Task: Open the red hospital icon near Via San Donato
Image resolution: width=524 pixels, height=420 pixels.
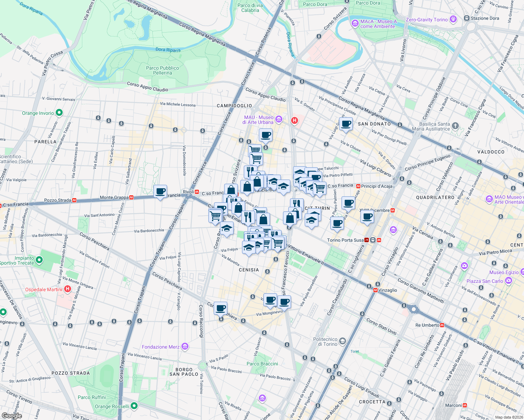Action: pos(294,120)
